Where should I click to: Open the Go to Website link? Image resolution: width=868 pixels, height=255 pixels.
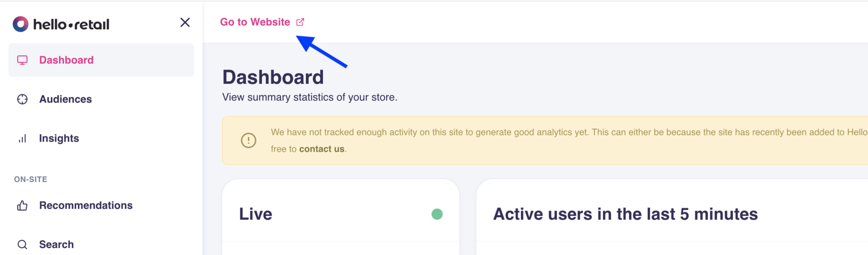tap(255, 22)
